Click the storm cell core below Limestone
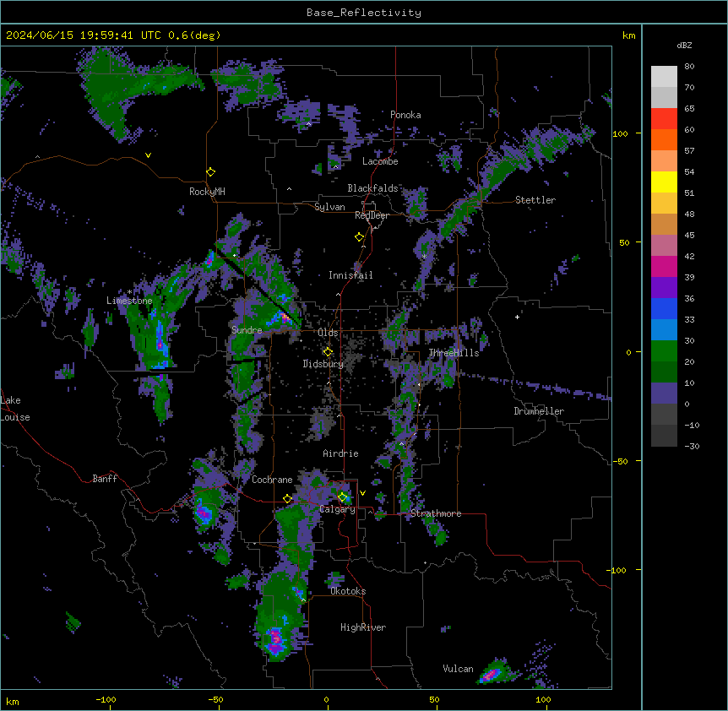This screenshot has width=728, height=711. click(160, 344)
